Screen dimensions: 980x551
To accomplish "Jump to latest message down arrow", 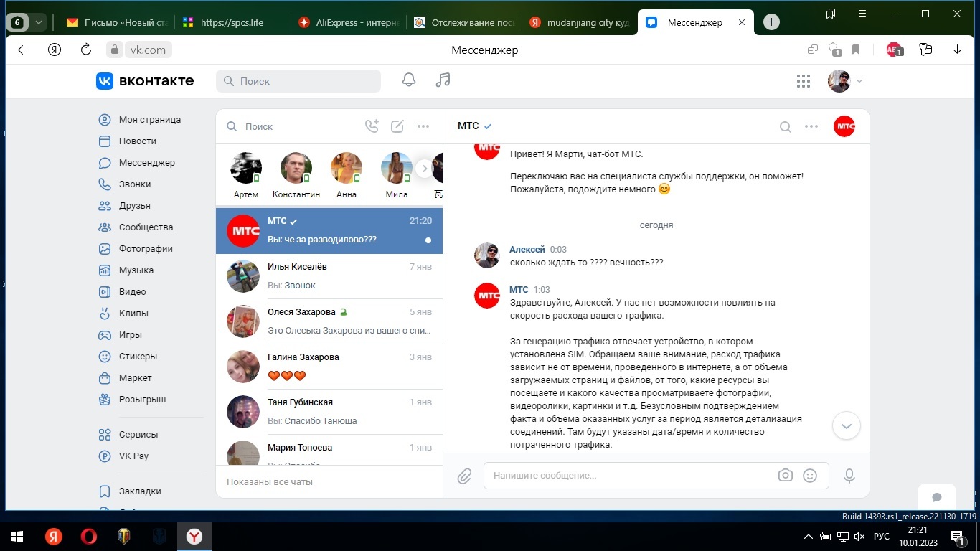I will 846,426.
